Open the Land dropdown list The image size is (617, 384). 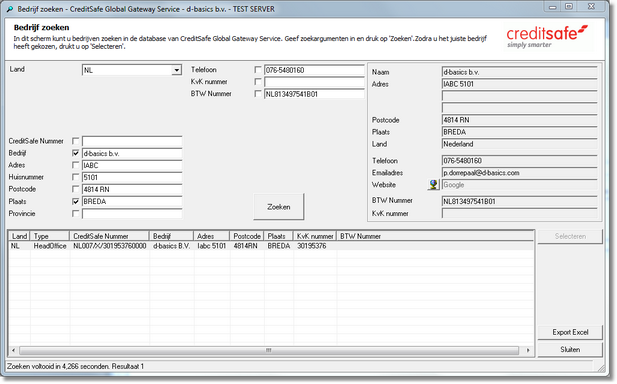177,70
